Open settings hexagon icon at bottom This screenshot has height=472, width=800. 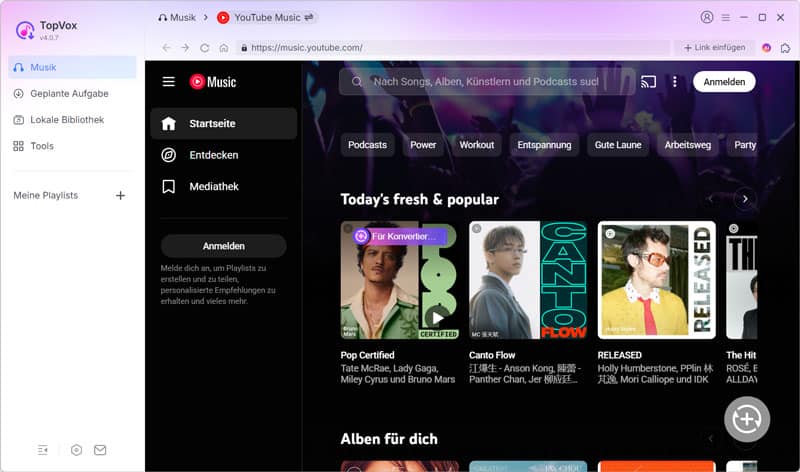77,450
